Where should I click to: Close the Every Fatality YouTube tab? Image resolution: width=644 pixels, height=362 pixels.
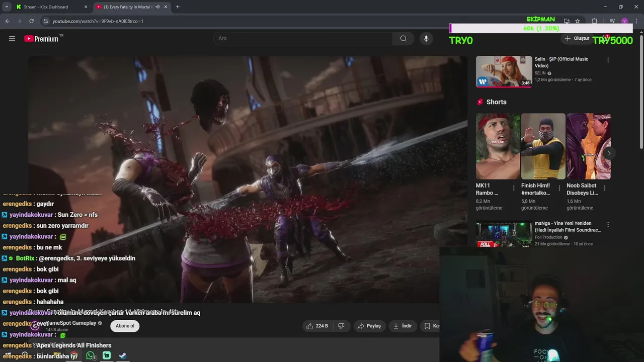[x=166, y=7]
